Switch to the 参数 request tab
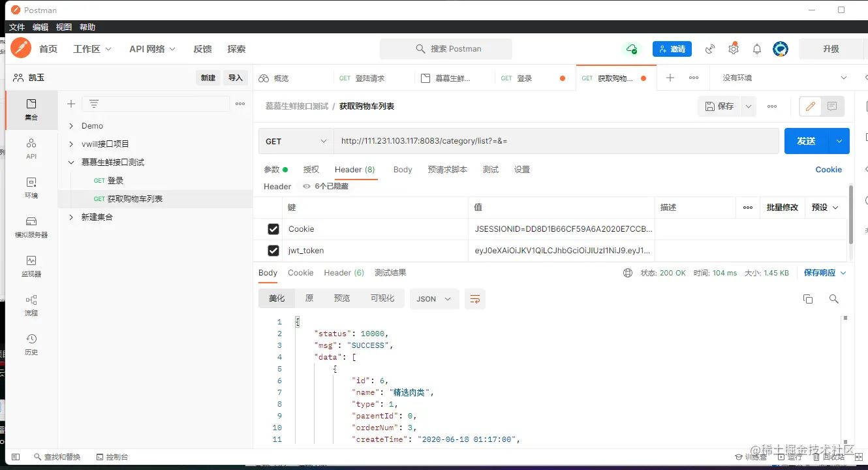Image resolution: width=868 pixels, height=470 pixels. (275, 170)
